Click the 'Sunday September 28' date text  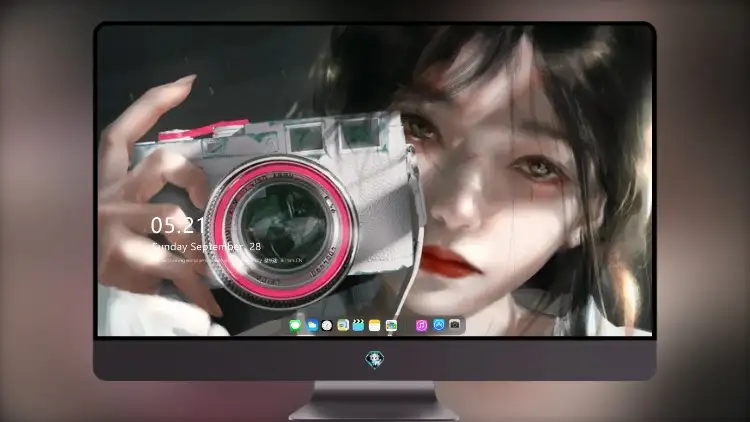(207, 246)
